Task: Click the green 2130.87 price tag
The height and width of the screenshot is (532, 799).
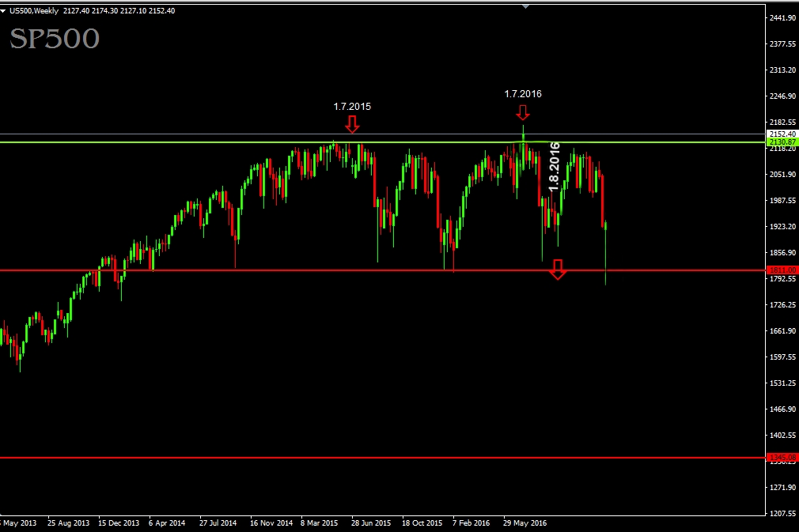Action: [x=782, y=142]
